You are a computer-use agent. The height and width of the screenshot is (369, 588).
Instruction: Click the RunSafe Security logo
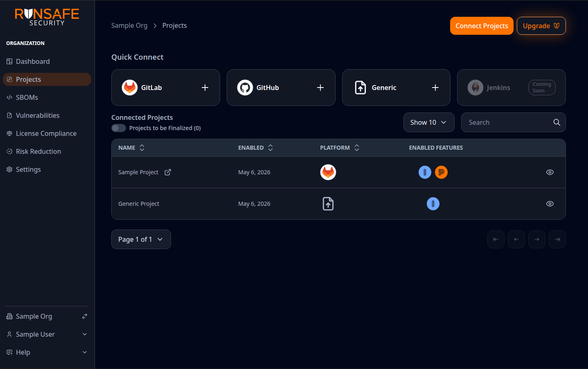pyautogui.click(x=47, y=17)
